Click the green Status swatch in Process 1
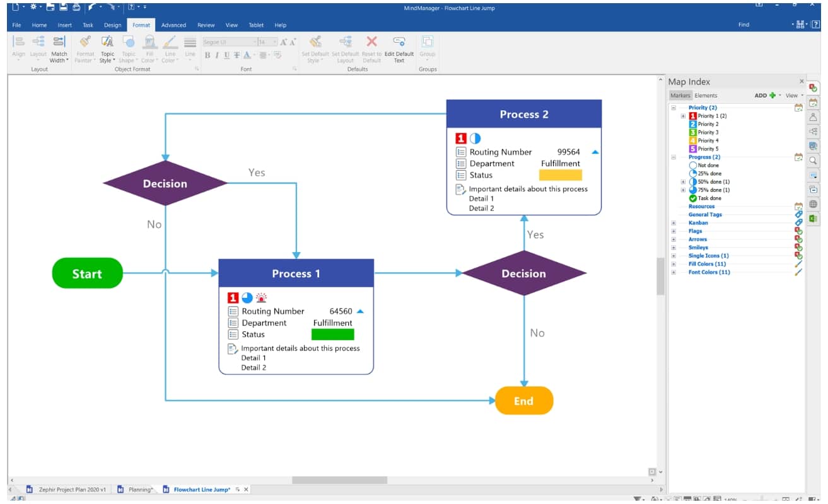Screen dimensions: 828x504 point(332,335)
